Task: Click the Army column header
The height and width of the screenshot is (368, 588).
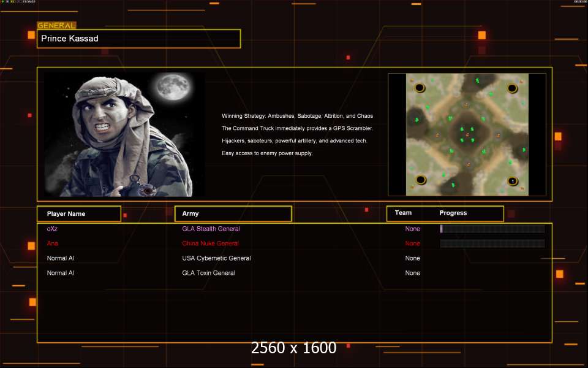Action: coord(233,213)
